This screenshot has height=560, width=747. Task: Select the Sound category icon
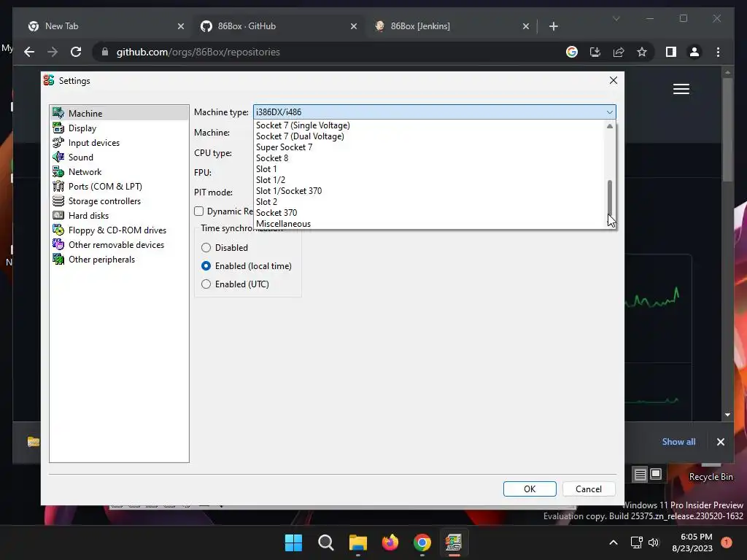58,157
